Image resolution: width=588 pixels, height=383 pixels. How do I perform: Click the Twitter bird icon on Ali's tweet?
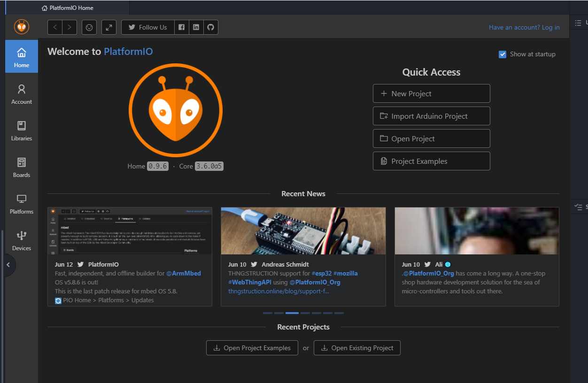tap(427, 264)
